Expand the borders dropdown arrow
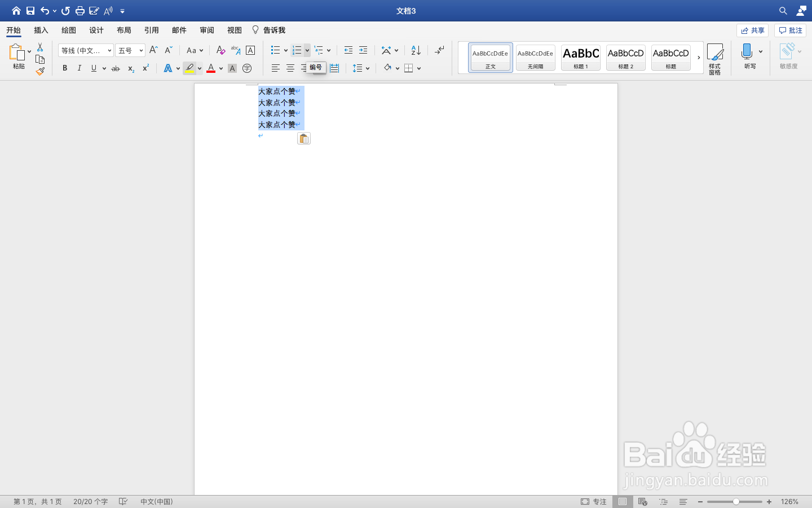Screen dimensions: 812x508 point(419,68)
